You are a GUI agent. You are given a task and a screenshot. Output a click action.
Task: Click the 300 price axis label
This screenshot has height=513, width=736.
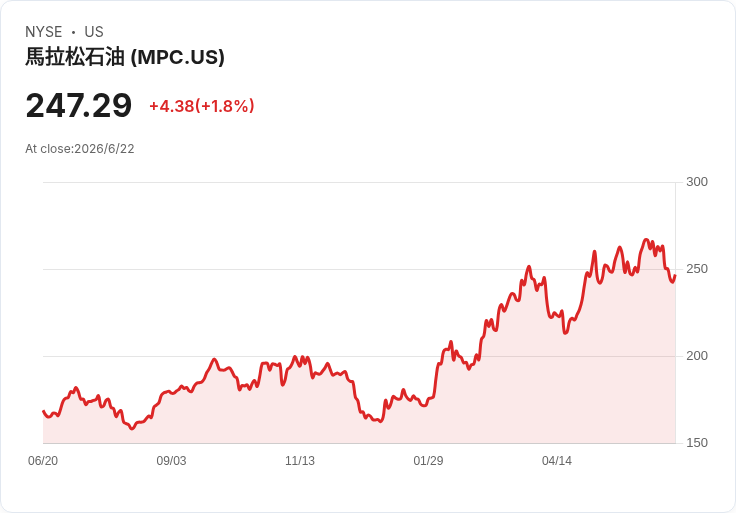pos(697,182)
